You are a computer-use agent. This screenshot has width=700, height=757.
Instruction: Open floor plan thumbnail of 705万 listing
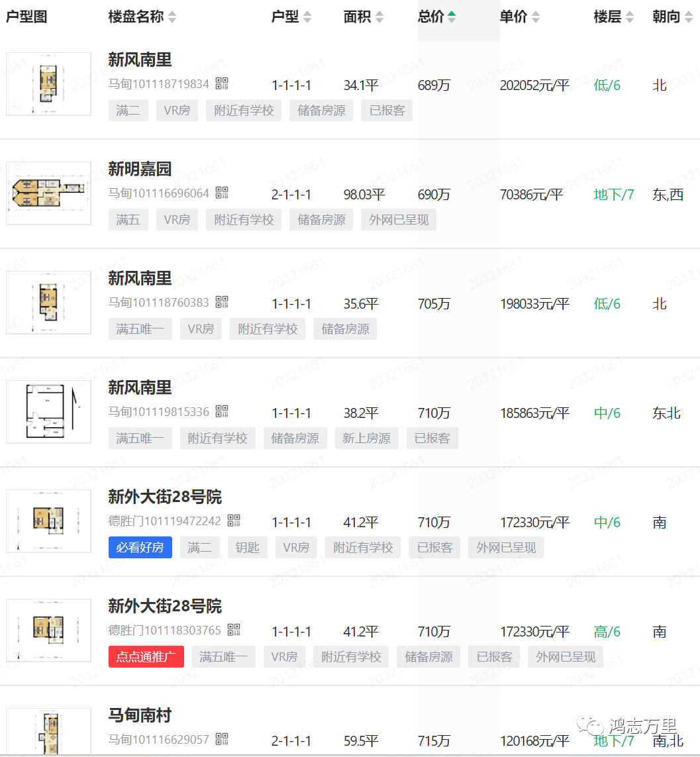(48, 303)
